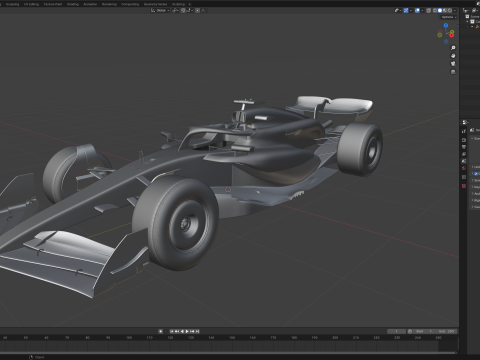Switch viewport shading to rendered

450,10
